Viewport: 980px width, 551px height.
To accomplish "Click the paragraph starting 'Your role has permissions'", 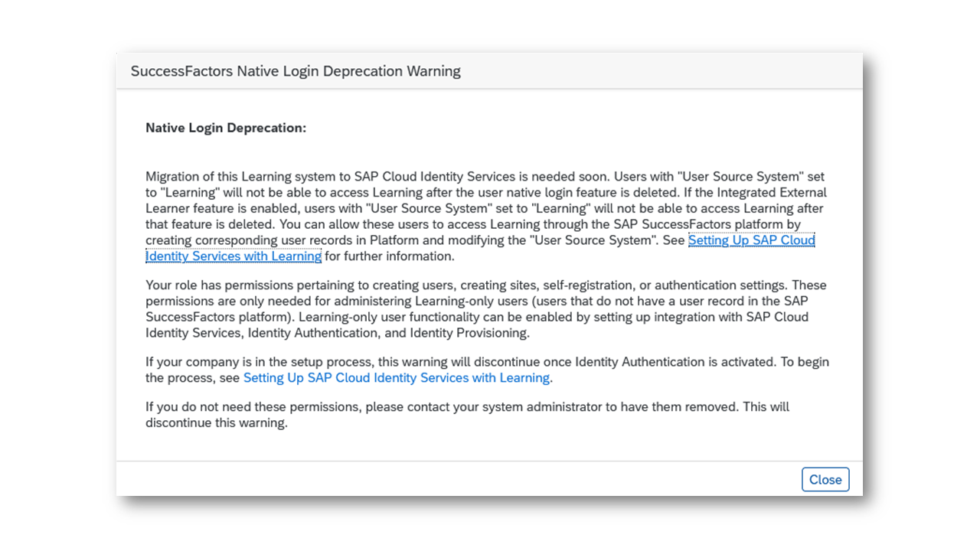I will click(x=486, y=309).
